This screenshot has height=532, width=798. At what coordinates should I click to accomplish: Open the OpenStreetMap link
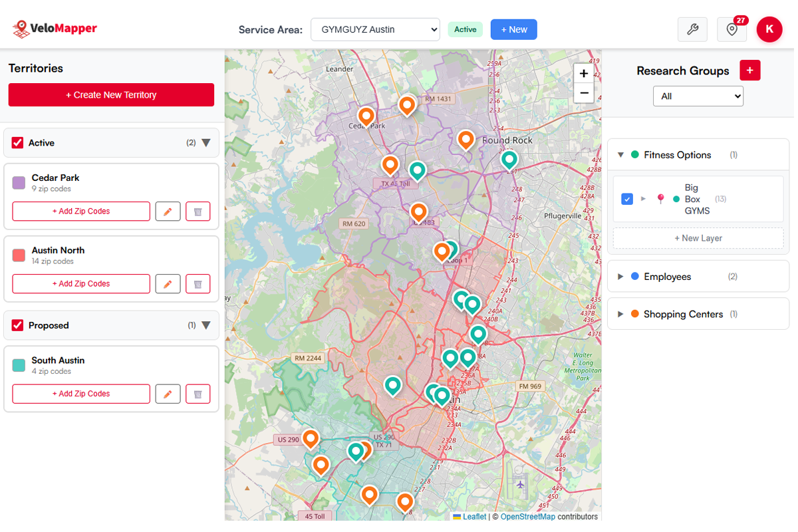pos(527,517)
